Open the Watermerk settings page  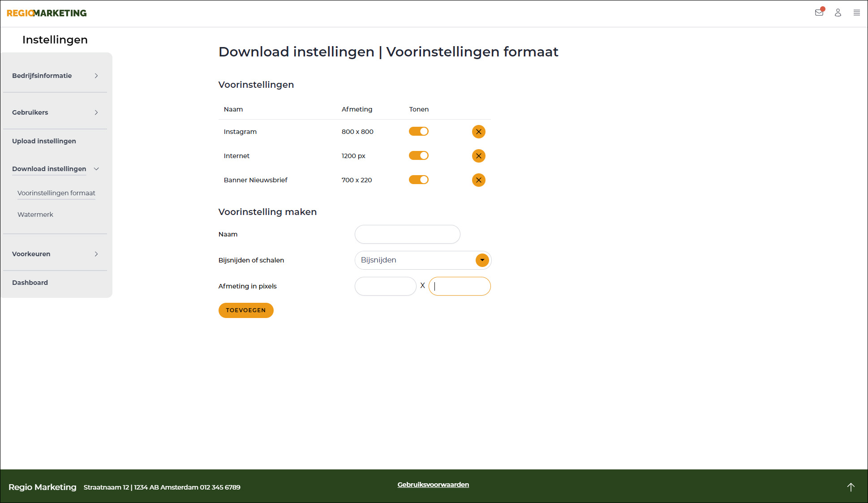(x=35, y=214)
